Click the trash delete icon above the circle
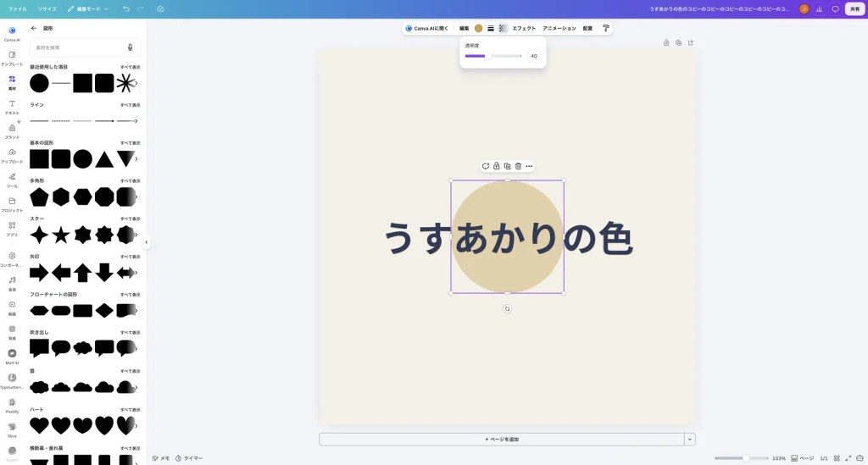The height and width of the screenshot is (465, 868). (518, 166)
